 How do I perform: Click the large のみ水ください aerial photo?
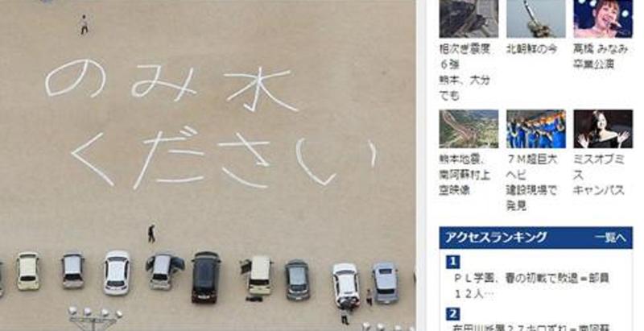(208, 166)
